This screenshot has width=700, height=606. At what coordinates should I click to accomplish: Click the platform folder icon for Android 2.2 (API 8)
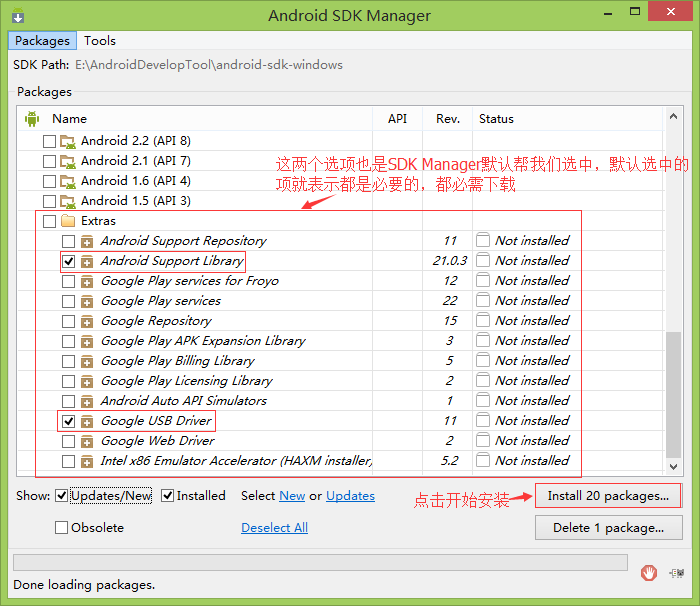tap(68, 142)
